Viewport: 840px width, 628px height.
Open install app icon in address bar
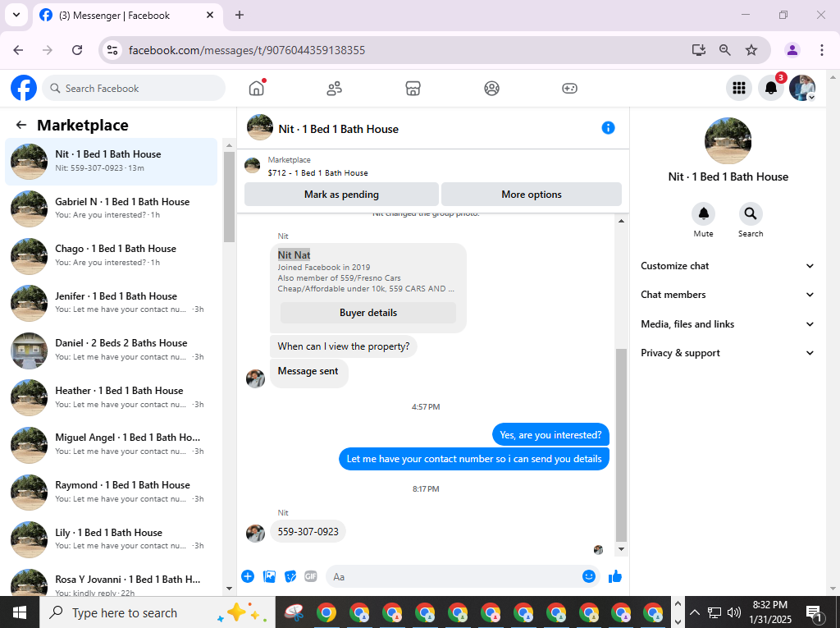click(x=699, y=50)
